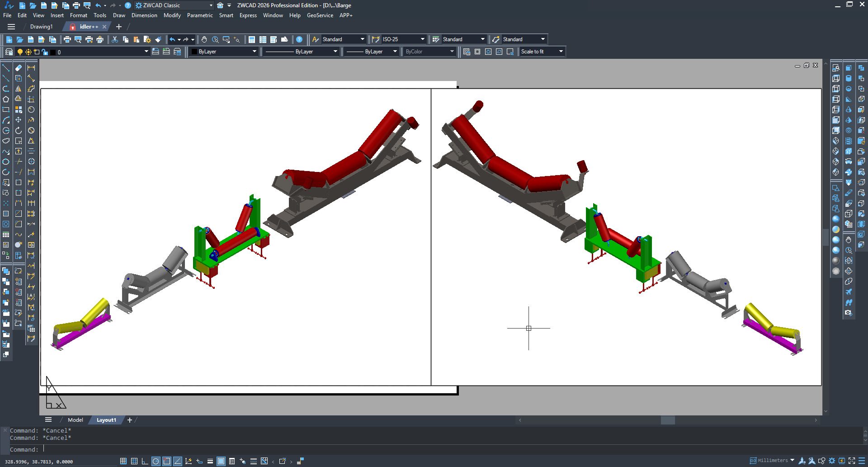Switch to the Model tab

[x=75, y=420]
